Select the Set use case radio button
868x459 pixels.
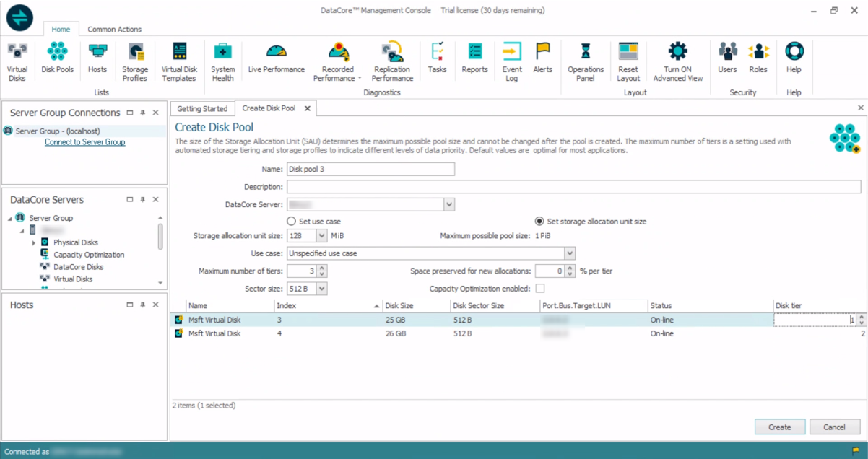[292, 222]
